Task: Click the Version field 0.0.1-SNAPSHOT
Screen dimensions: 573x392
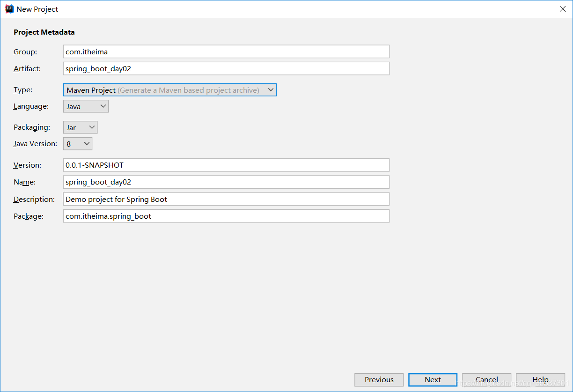Action: pos(226,165)
